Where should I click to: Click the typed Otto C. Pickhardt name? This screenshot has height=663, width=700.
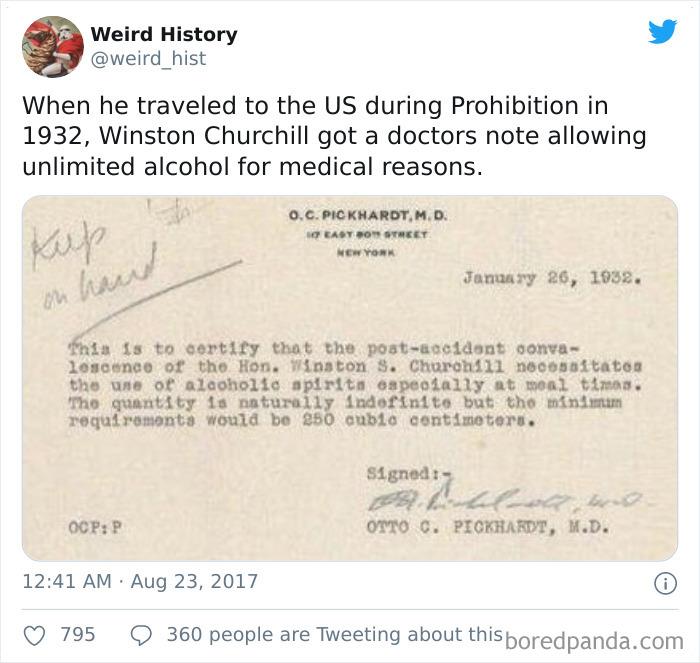coord(488,527)
